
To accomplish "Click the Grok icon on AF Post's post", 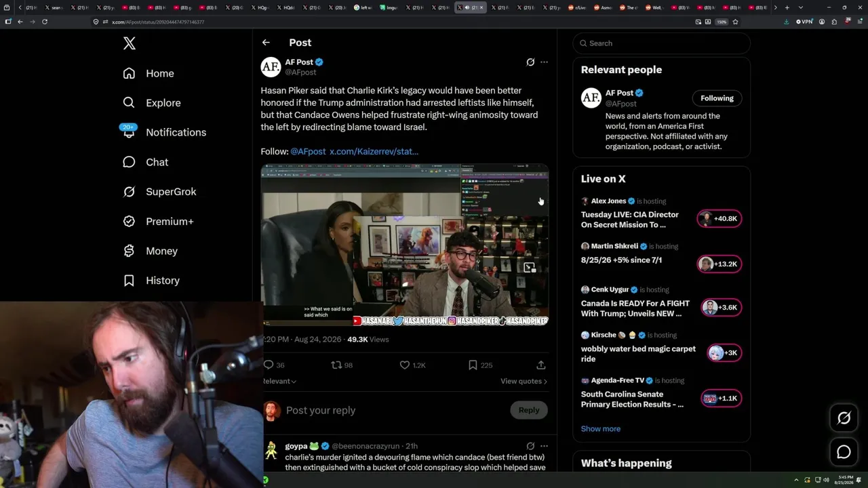I will 530,62.
